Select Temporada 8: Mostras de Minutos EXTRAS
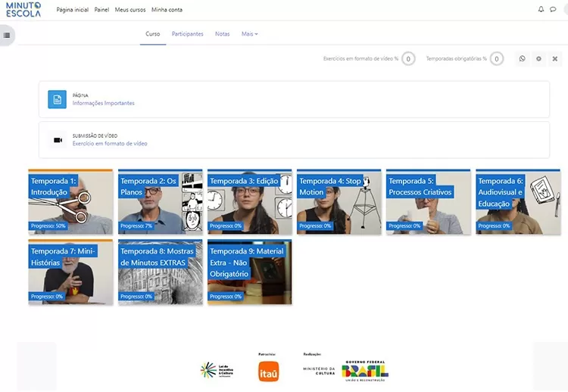This screenshot has width=568, height=392. point(160,272)
